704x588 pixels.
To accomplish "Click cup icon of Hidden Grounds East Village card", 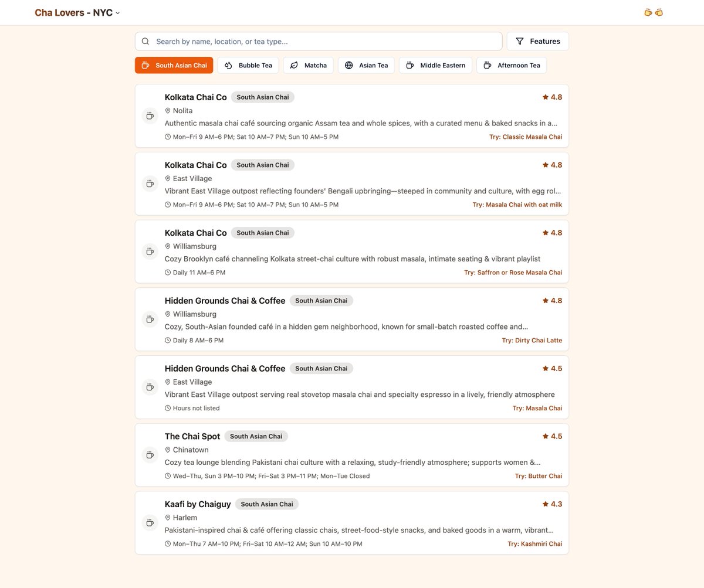I will [150, 387].
